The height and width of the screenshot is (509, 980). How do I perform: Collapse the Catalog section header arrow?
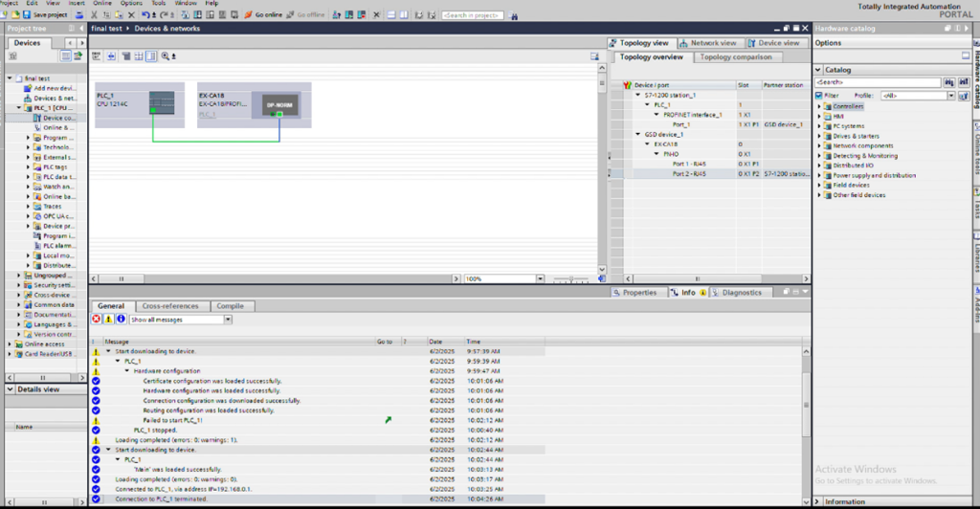coord(818,70)
